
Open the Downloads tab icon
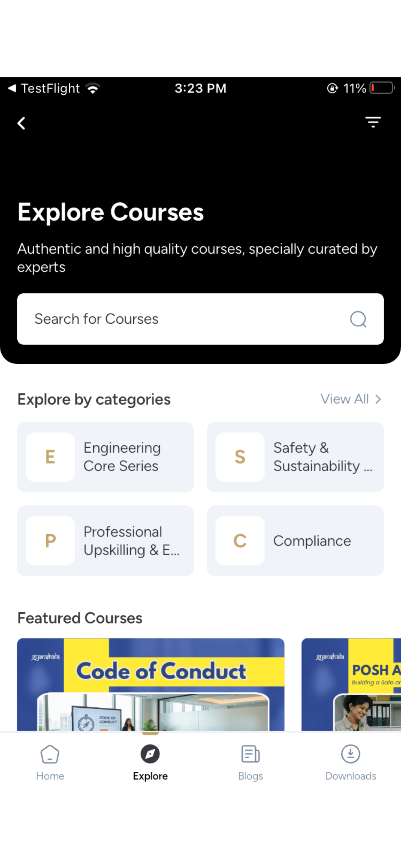coord(350,754)
